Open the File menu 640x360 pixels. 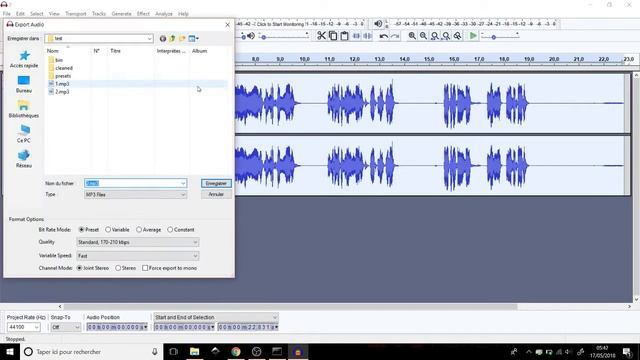pos(7,14)
